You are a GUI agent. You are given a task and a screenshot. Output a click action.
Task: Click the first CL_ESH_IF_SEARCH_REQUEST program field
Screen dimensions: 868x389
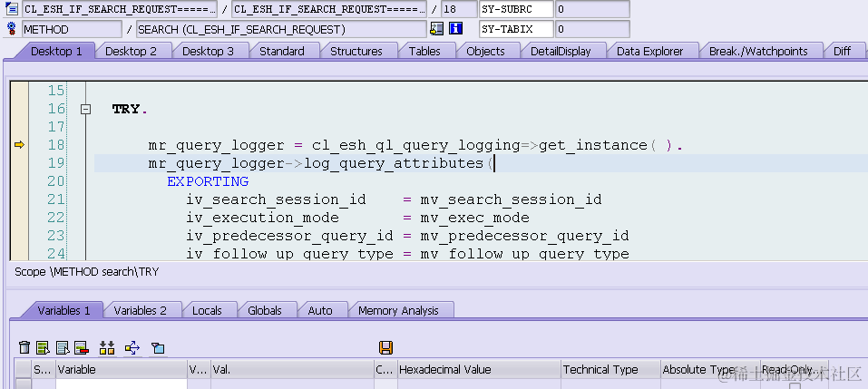coord(120,9)
